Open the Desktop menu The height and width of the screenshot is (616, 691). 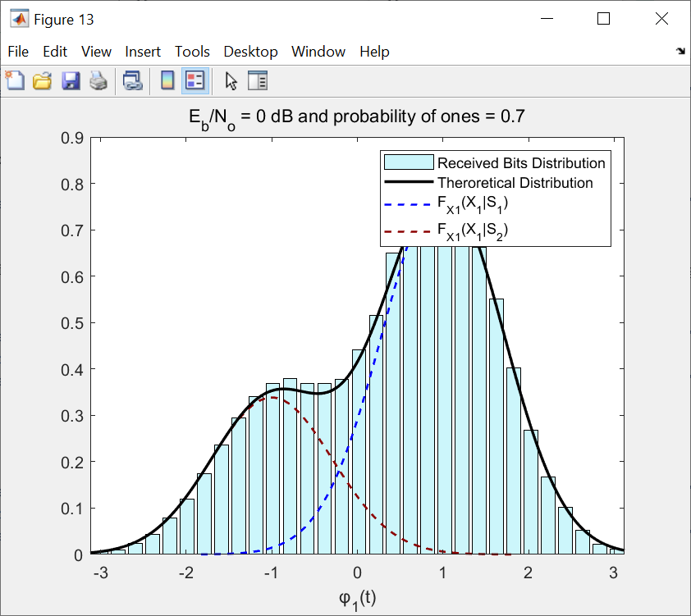[x=250, y=52]
